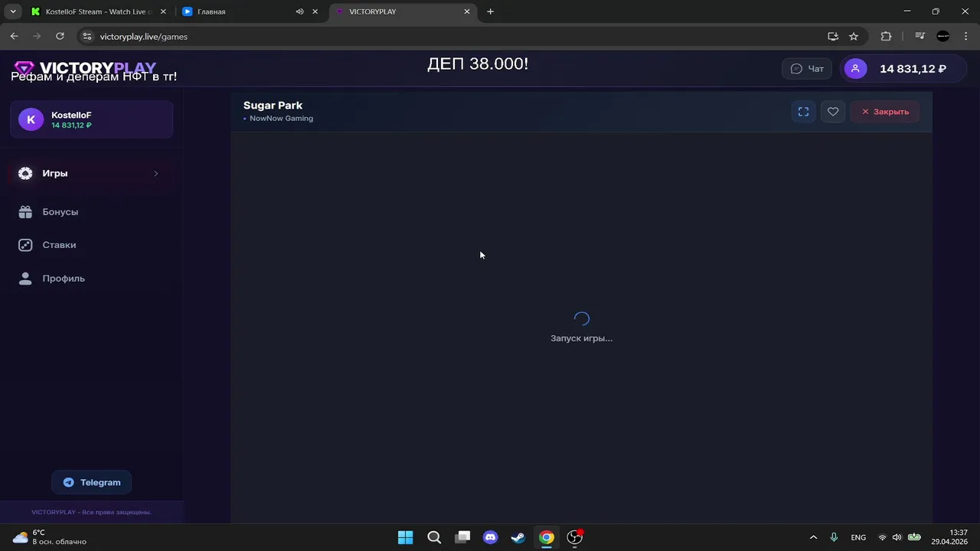Close the game with Закрыть button
The height and width of the screenshot is (551, 980).
tap(885, 112)
